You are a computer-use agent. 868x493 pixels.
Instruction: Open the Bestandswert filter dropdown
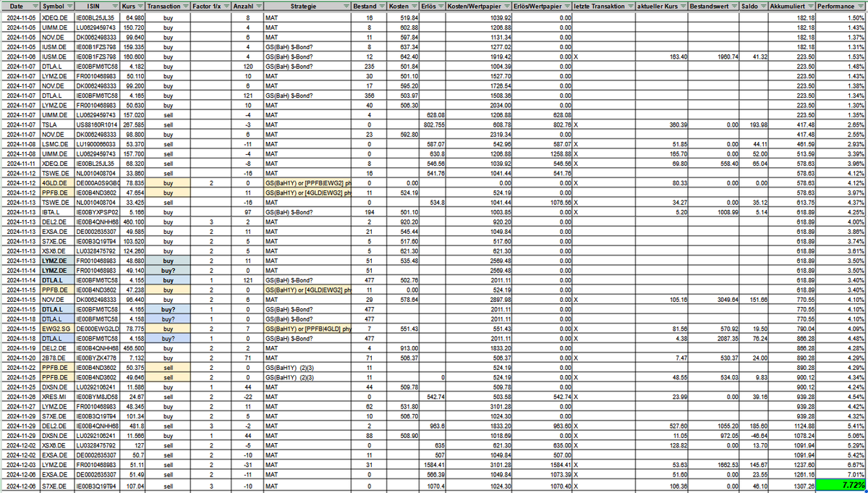pyautogui.click(x=733, y=5)
